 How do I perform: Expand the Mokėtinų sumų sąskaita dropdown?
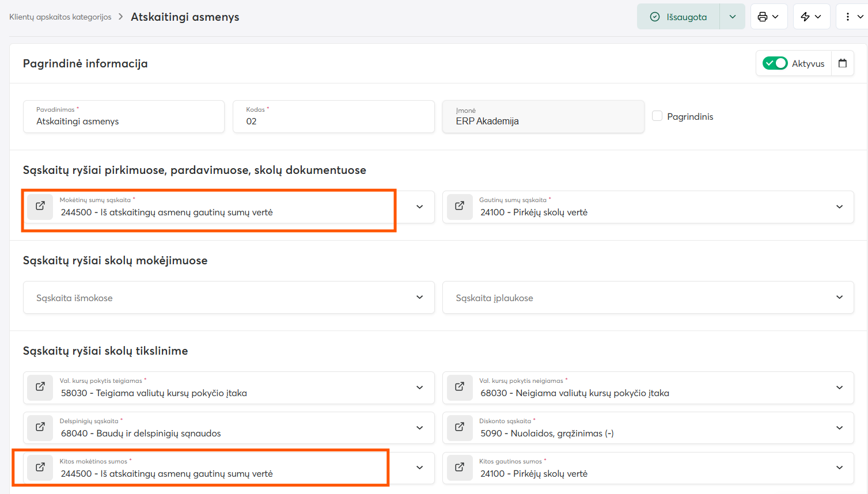tap(420, 207)
